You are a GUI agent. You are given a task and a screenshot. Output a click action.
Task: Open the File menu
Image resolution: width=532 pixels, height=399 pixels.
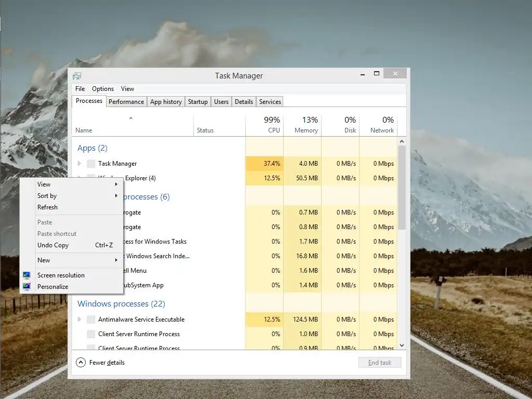(80, 89)
